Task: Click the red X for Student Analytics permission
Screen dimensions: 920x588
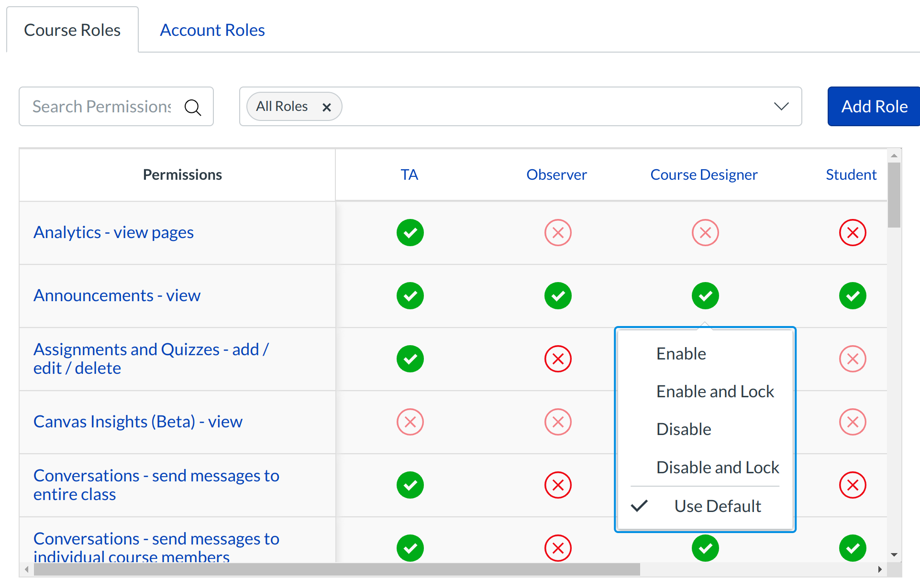Action: click(x=853, y=233)
